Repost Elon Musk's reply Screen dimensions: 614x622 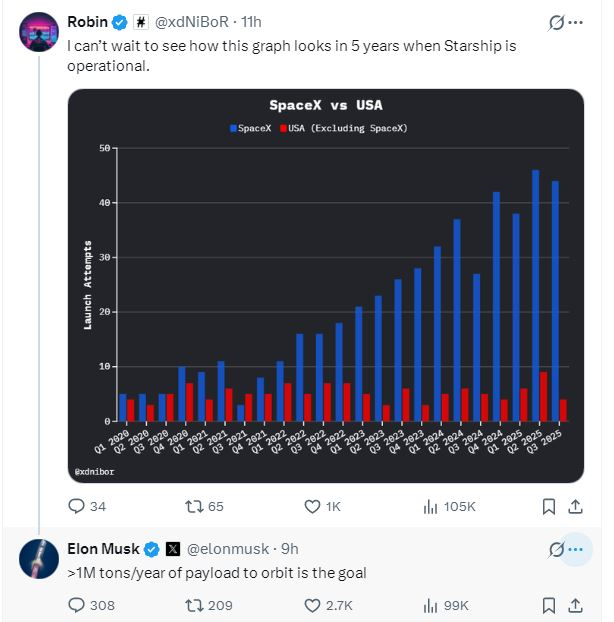[x=196, y=605]
